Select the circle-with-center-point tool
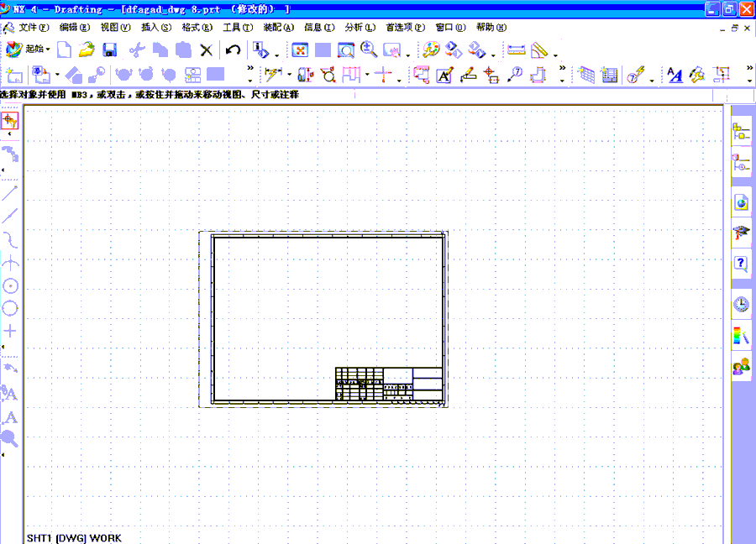The width and height of the screenshot is (756, 544). coord(10,285)
